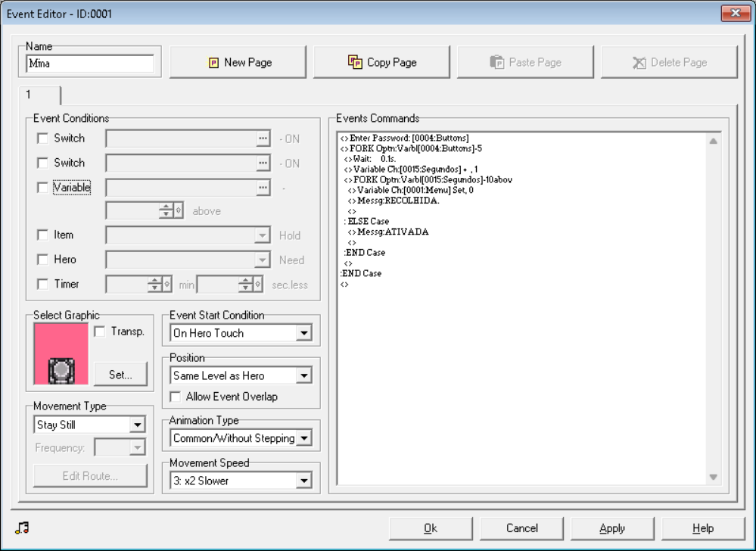Open the Animation Type dropdown
The image size is (756, 551).
point(303,438)
